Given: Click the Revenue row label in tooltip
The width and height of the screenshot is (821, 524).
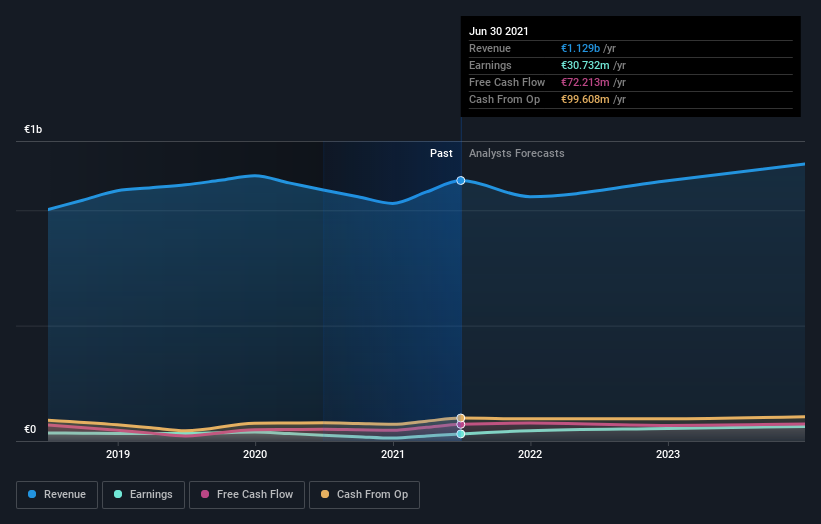Looking at the screenshot, I should coord(490,48).
